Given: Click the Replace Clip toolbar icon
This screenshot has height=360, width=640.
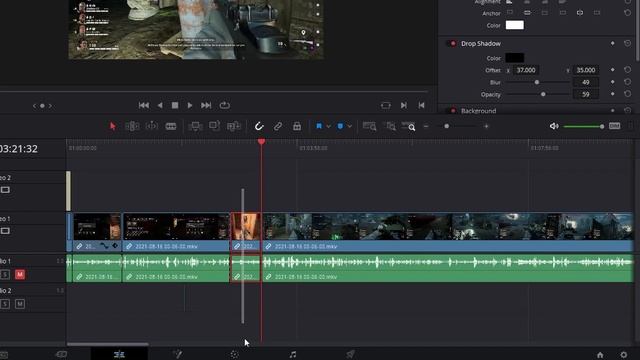Looking at the screenshot, I should pyautogui.click(x=233, y=126).
